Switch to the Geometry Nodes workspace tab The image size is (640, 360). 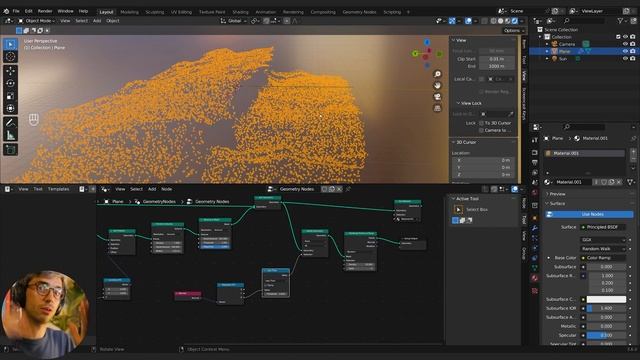point(359,12)
